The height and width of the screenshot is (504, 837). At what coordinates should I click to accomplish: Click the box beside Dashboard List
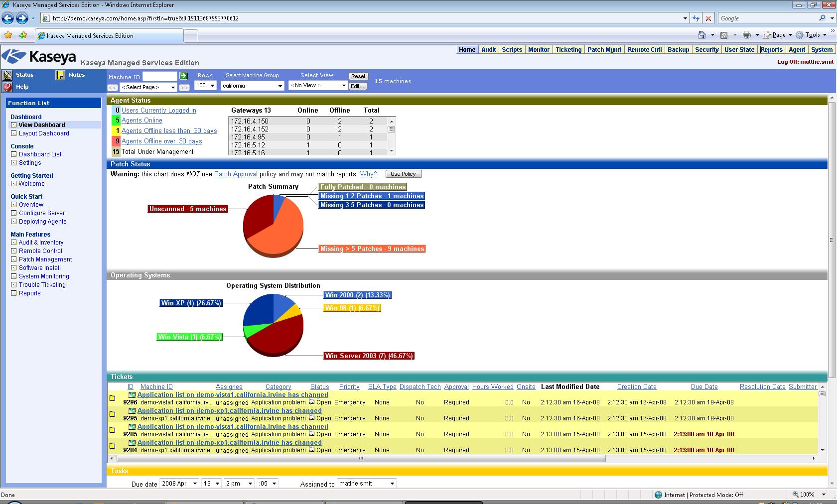(x=14, y=154)
